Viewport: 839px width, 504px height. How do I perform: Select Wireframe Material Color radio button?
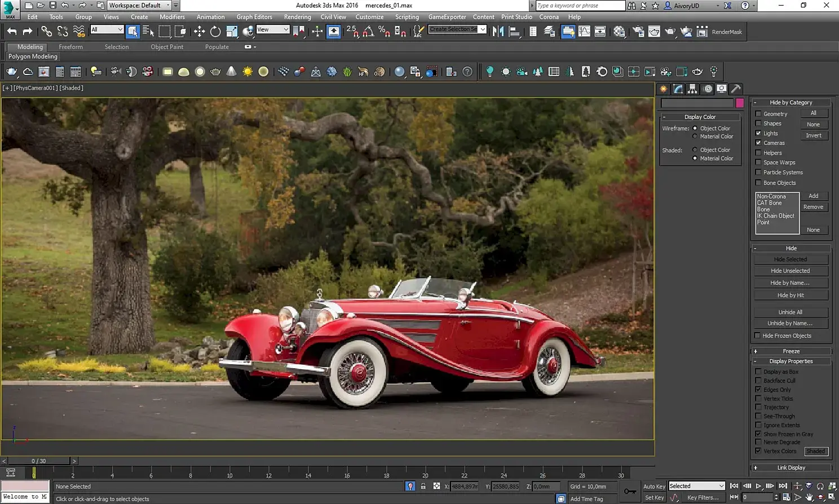[x=695, y=136]
